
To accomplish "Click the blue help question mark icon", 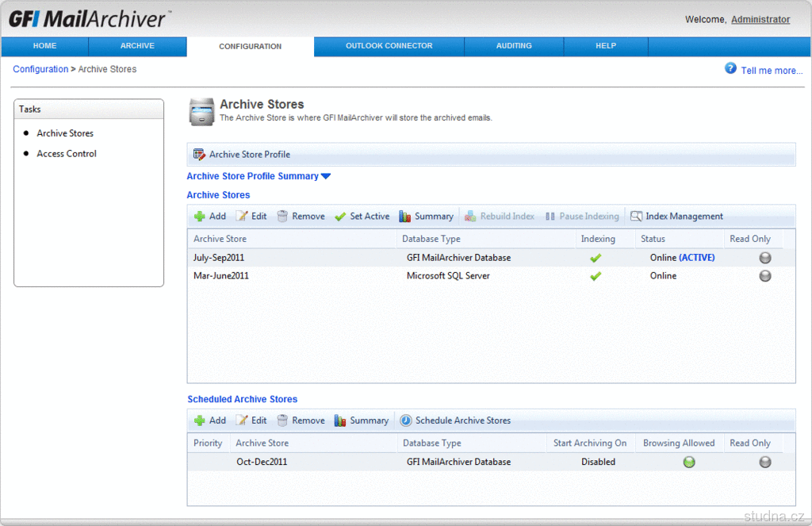I will click(x=730, y=69).
